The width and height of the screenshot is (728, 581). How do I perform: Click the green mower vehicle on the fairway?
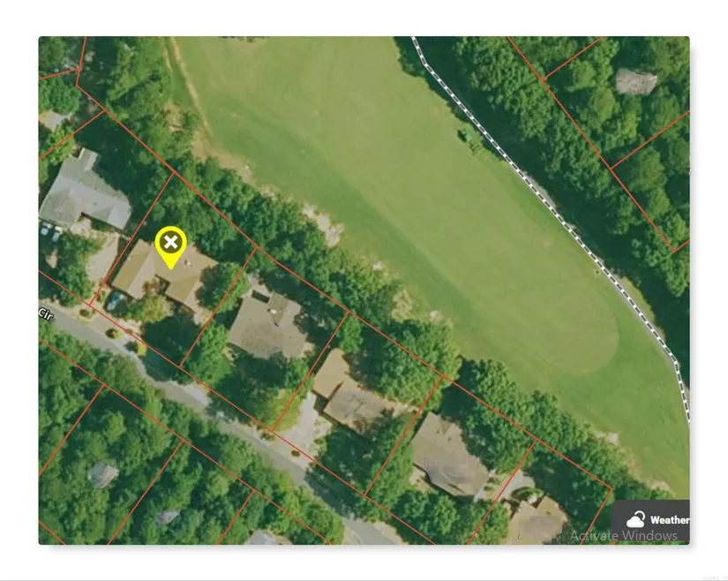click(x=465, y=136)
